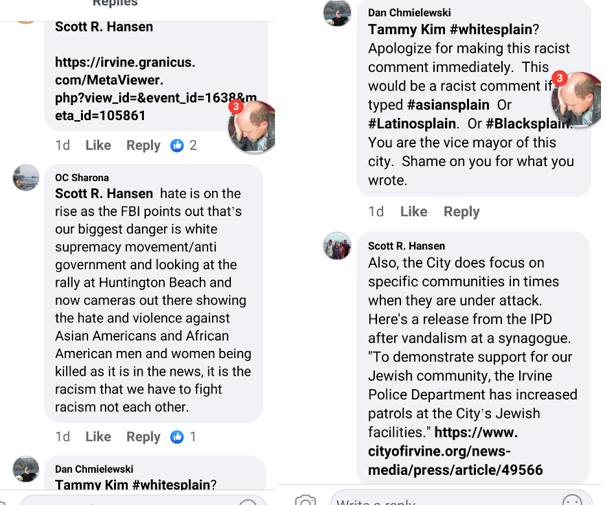Reply to OC Sharona's comment

point(143,437)
